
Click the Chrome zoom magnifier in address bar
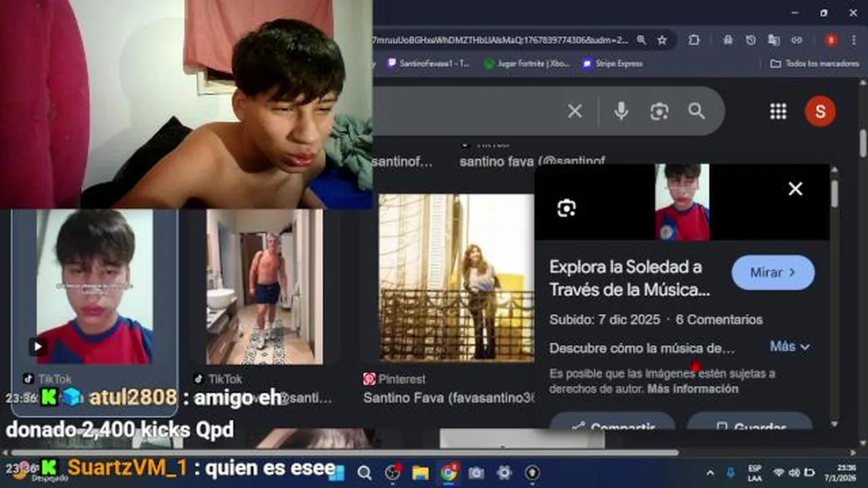pos(642,40)
